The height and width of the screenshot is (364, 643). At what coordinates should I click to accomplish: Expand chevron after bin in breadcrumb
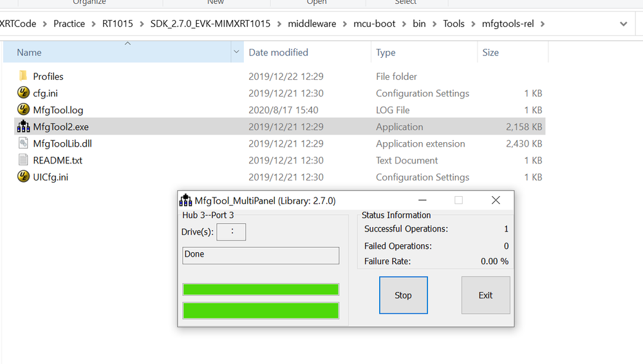(x=434, y=24)
